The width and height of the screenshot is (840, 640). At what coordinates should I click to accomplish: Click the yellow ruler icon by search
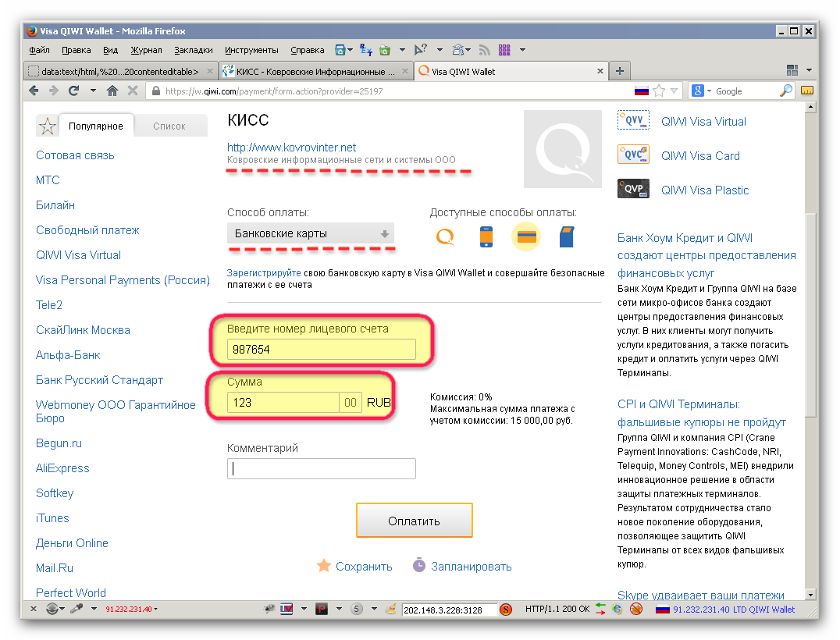point(806,91)
